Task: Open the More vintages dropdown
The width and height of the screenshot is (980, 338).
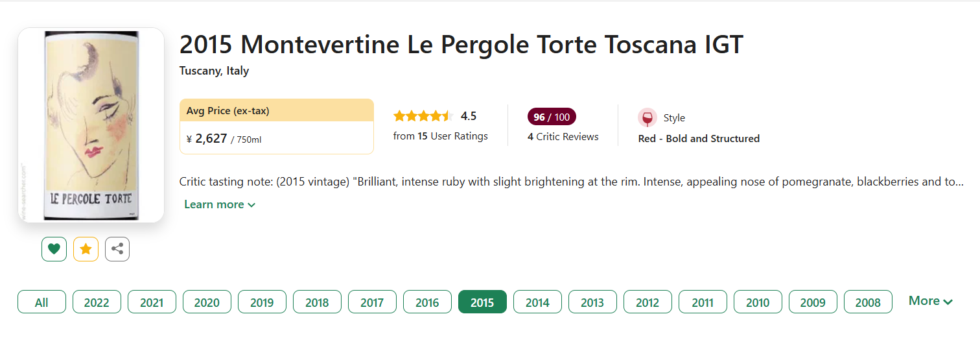Action: (x=931, y=301)
